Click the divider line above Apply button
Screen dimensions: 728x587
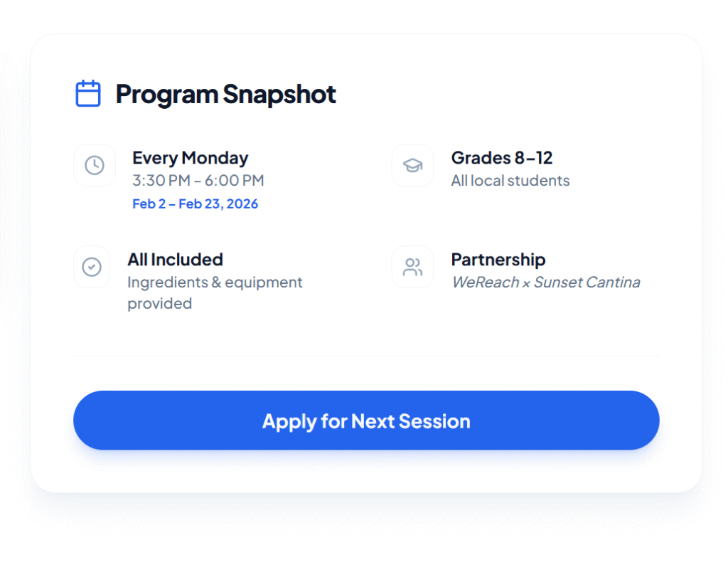click(x=366, y=356)
